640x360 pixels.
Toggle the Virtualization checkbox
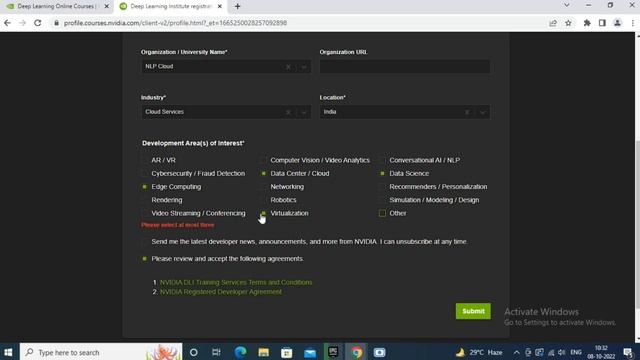[x=263, y=213]
